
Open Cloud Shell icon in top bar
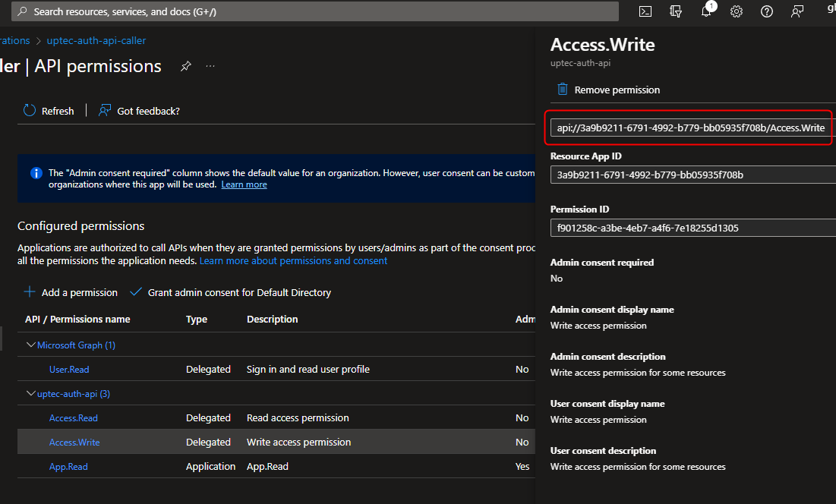[x=645, y=11]
